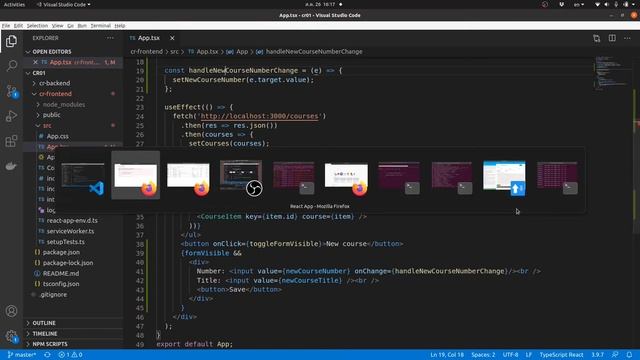This screenshot has height=360, width=640.
Task: Open the View menu
Action: click(58, 26)
